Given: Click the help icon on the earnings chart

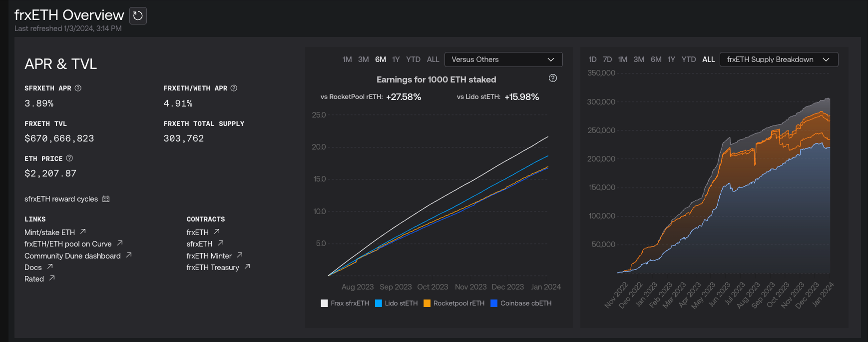Looking at the screenshot, I should tap(552, 78).
